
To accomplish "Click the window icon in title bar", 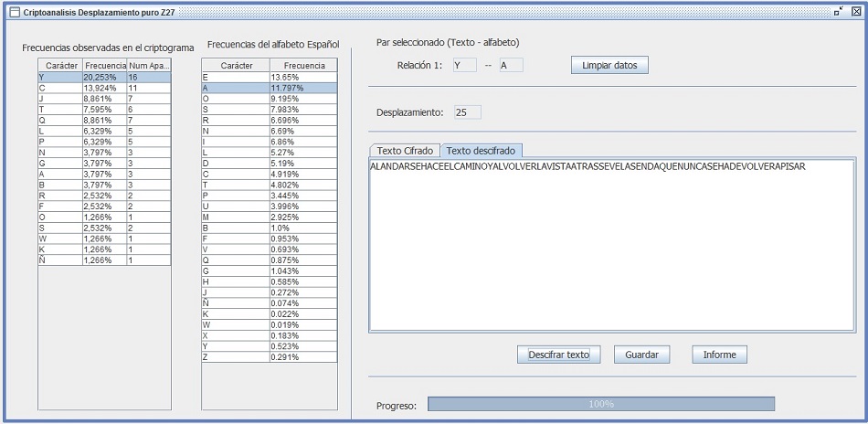I will point(14,10).
